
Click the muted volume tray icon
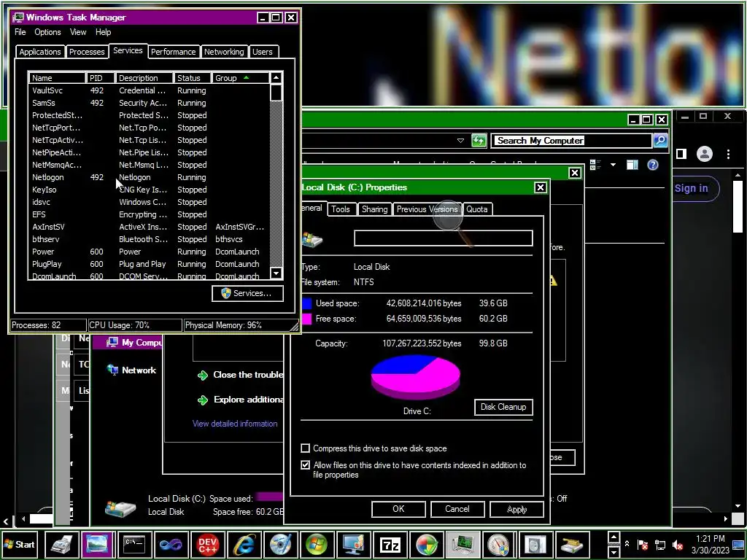pyautogui.click(x=678, y=544)
